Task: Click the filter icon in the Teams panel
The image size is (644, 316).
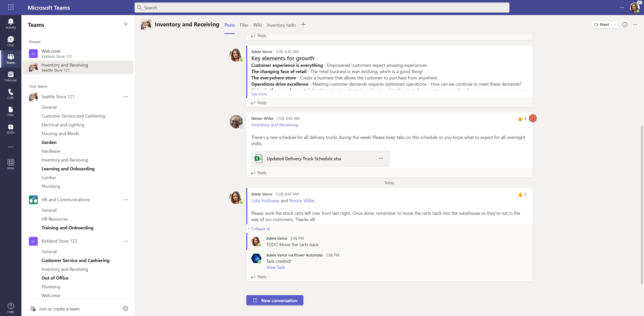Action: 126,24
